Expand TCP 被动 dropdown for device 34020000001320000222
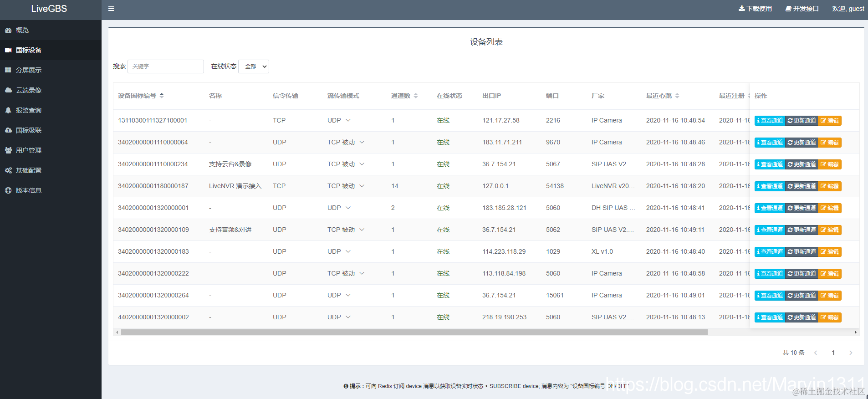This screenshot has height=399, width=868. (x=362, y=273)
